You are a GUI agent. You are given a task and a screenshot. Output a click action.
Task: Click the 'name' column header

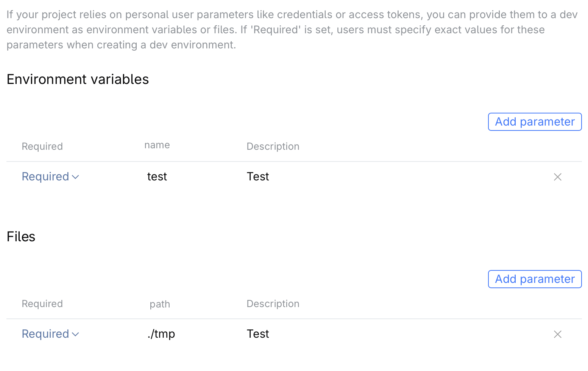coord(157,145)
